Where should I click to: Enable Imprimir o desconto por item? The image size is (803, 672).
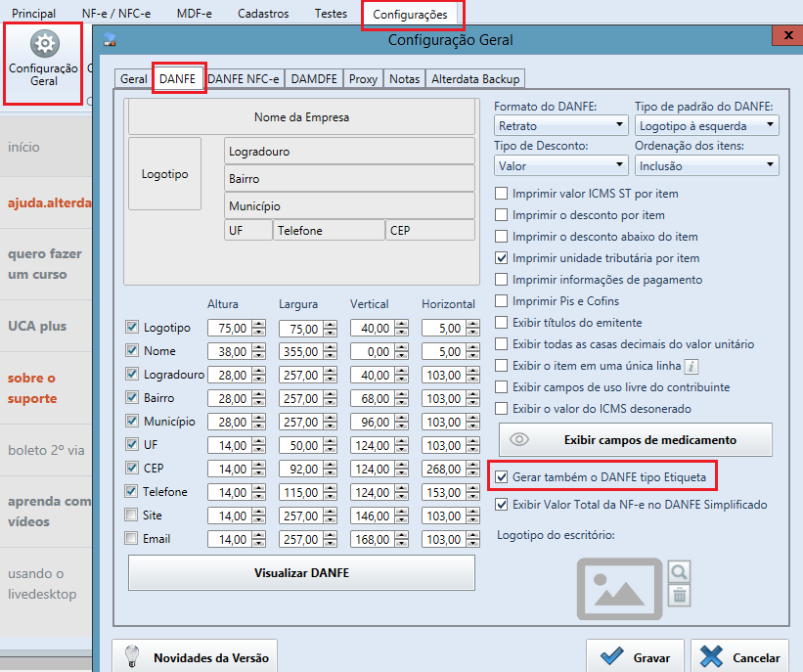pos(502,214)
